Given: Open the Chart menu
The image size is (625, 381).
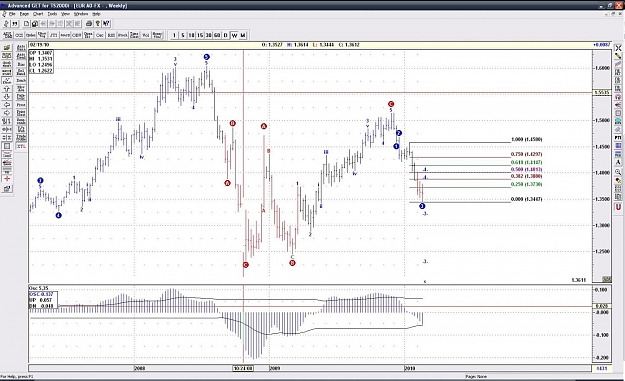Looking at the screenshot, I should click(x=38, y=14).
